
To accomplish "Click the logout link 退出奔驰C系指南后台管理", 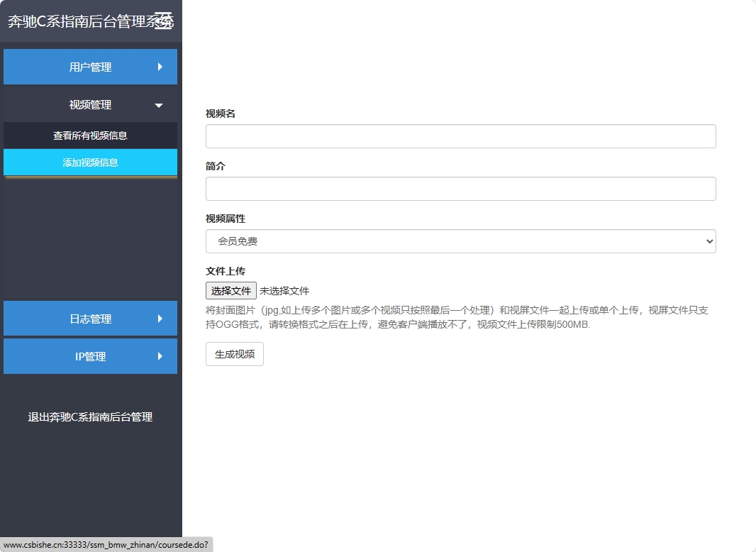I will [x=90, y=417].
